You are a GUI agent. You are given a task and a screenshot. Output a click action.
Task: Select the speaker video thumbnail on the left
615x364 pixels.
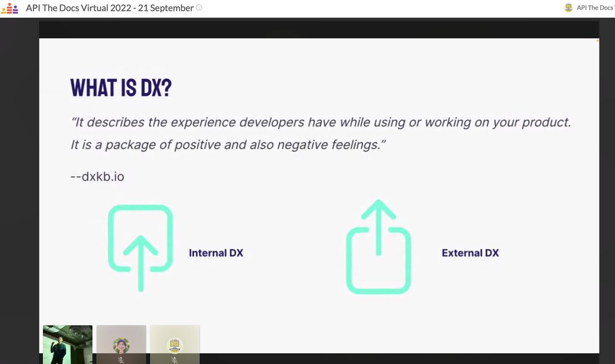(67, 344)
